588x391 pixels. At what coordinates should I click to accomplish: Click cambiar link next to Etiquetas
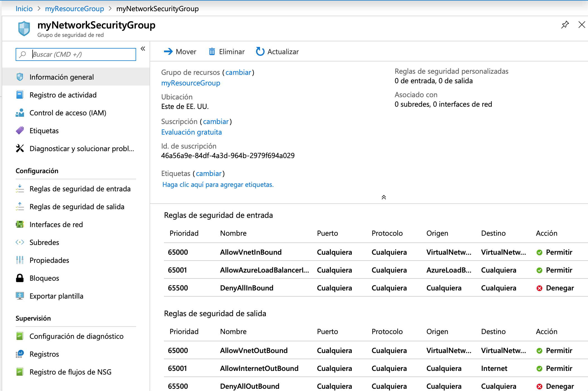209,173
